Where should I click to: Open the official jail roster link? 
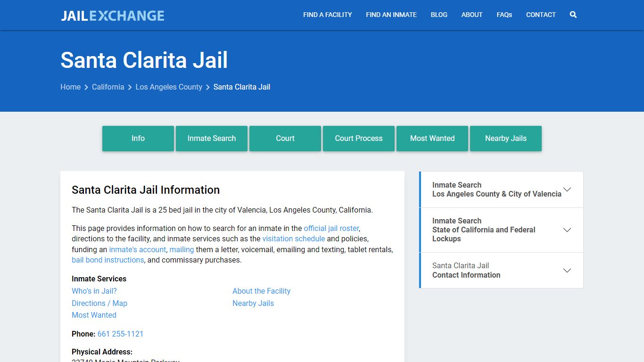coord(331,228)
